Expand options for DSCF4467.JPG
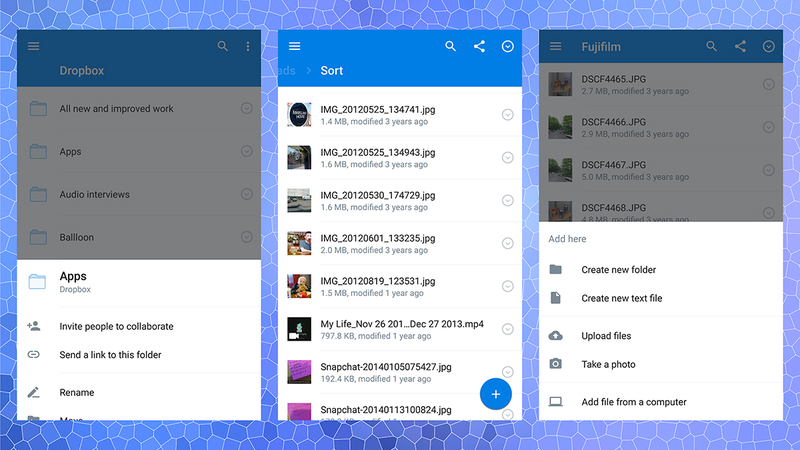This screenshot has width=800, height=450. click(x=769, y=170)
